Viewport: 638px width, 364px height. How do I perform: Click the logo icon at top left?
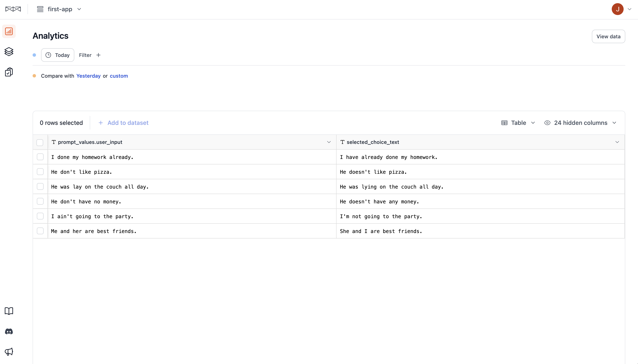tap(13, 9)
